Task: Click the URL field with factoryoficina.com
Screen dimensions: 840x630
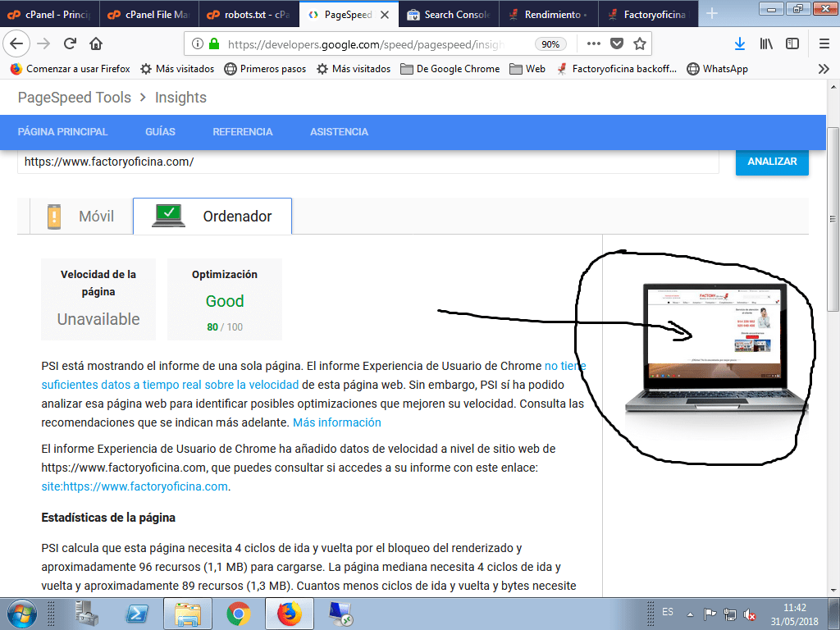Action: click(368, 162)
